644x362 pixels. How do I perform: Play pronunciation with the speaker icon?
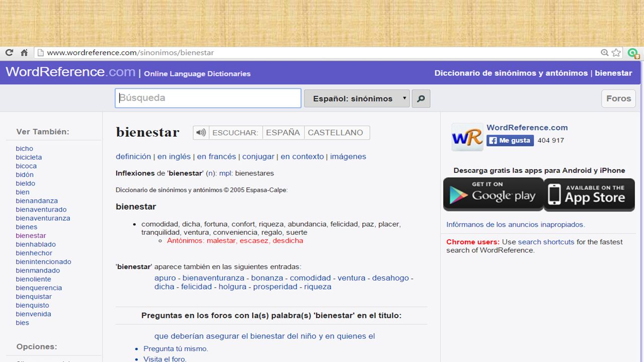201,133
